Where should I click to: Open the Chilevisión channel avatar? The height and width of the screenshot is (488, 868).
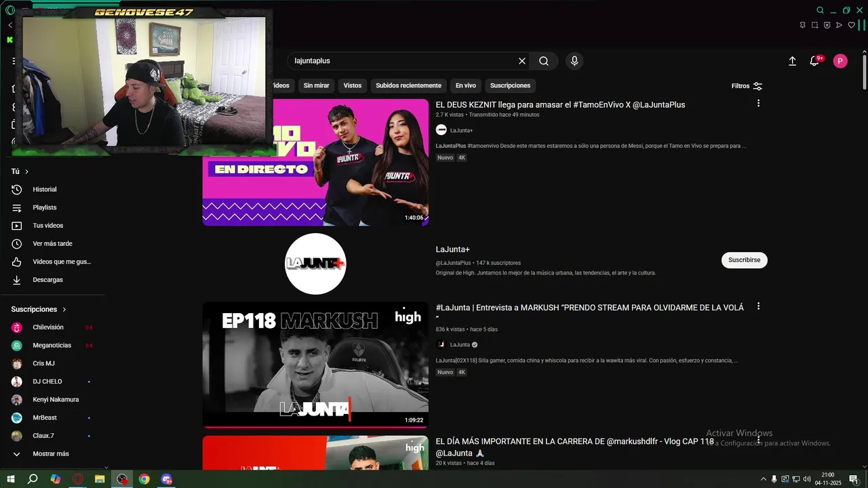pos(17,327)
